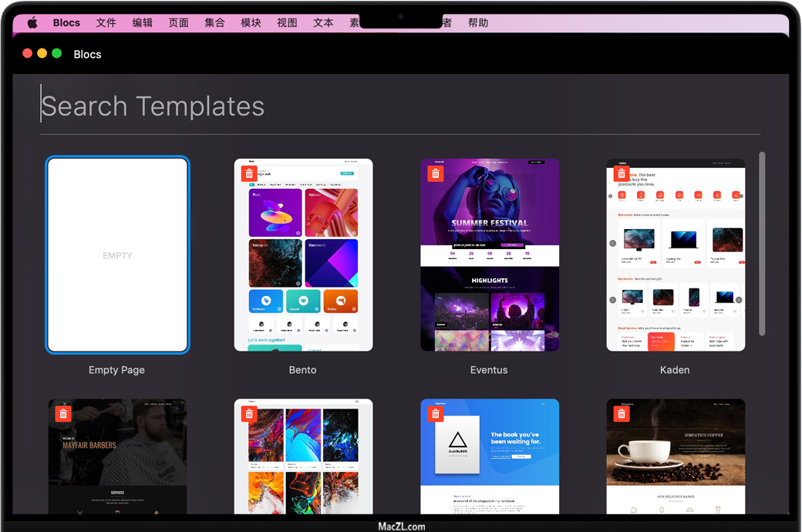Open the Blocs application menu
Screen dimensions: 802x532
click(66, 22)
